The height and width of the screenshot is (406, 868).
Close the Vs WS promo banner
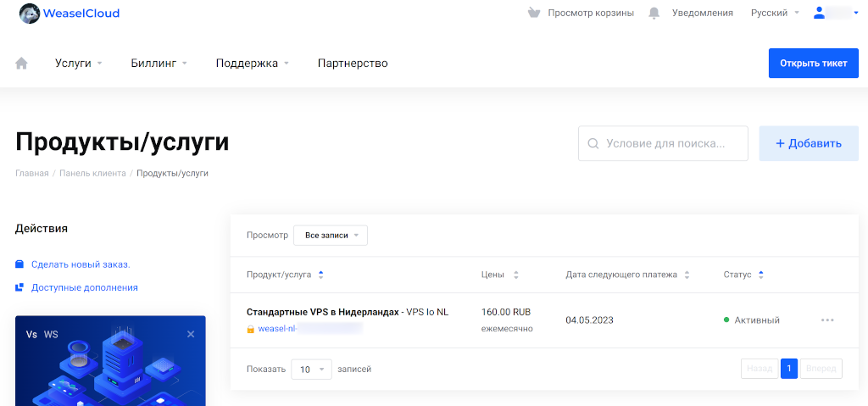191,334
